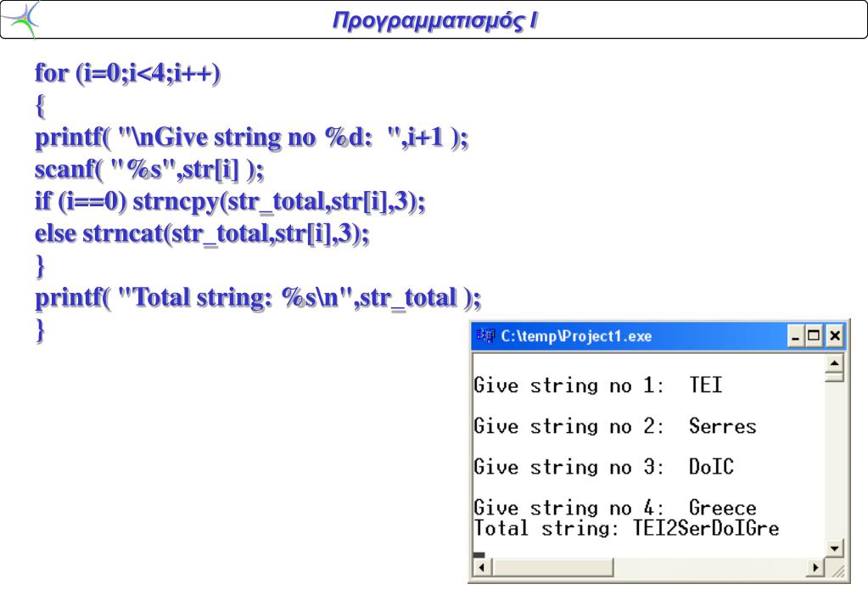Minimize the Project1.exe console window
The image size is (868, 601).
(x=796, y=336)
